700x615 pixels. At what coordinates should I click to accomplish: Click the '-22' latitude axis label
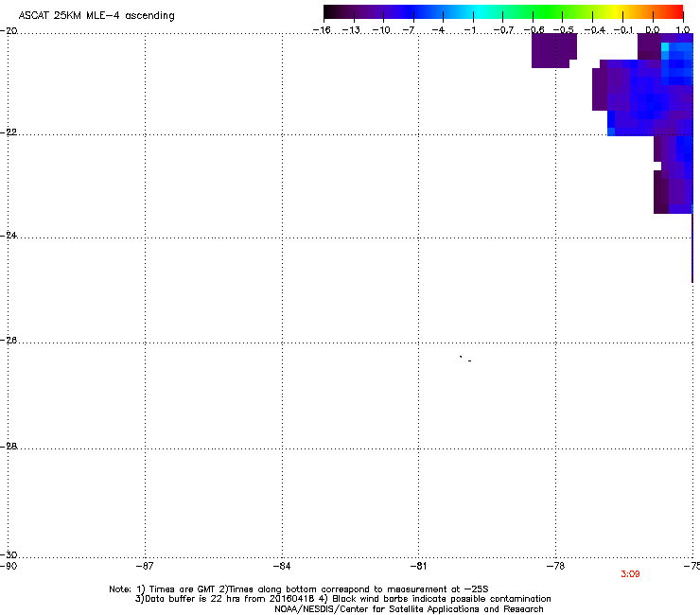(x=9, y=132)
